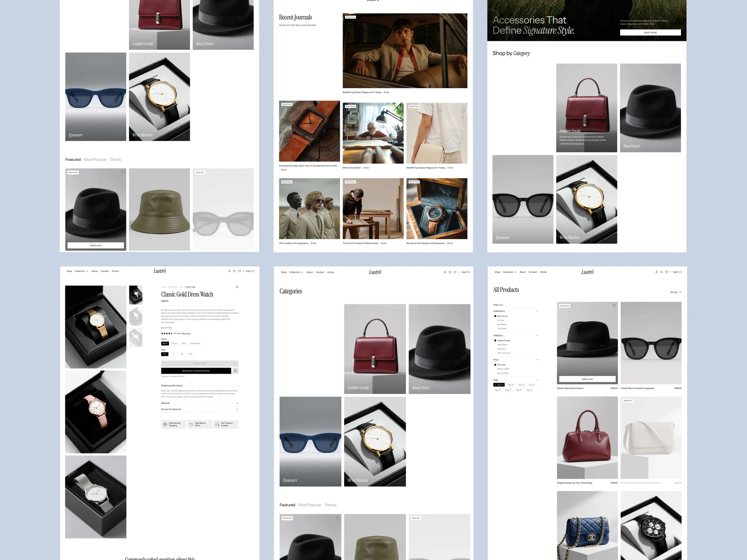Select the Brown color swatch
Screen dimensions: 747x560
click(174, 343)
